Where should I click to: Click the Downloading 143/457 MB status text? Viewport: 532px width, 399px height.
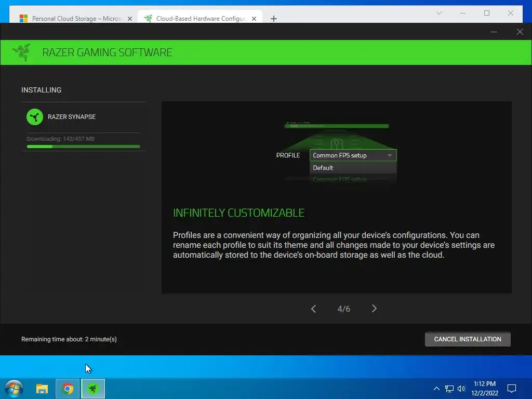click(61, 139)
